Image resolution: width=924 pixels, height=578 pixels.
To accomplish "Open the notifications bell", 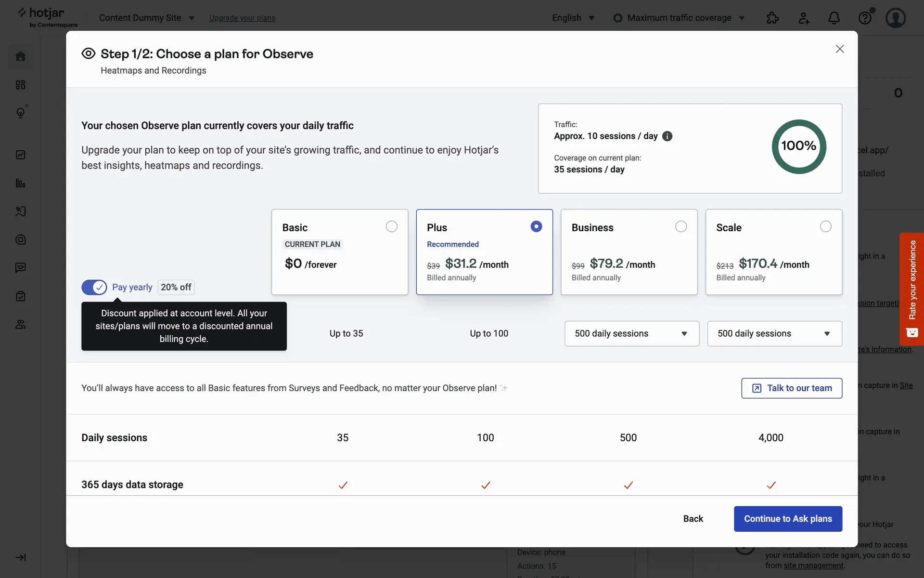I will coord(834,18).
